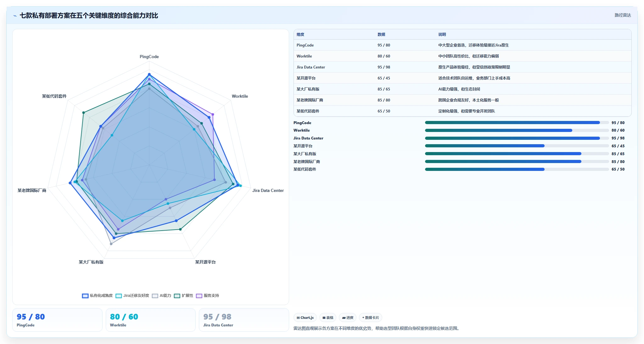Click the 某开源平台 radar axis label

tap(205, 262)
